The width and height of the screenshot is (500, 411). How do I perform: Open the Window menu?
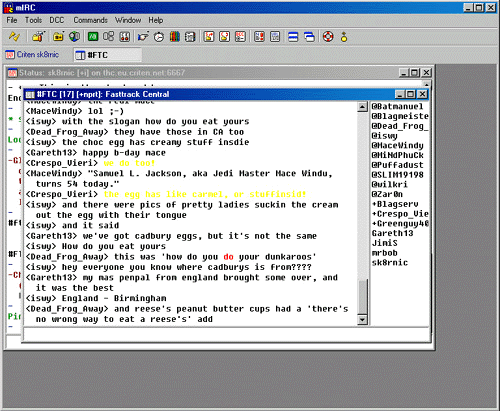point(128,20)
